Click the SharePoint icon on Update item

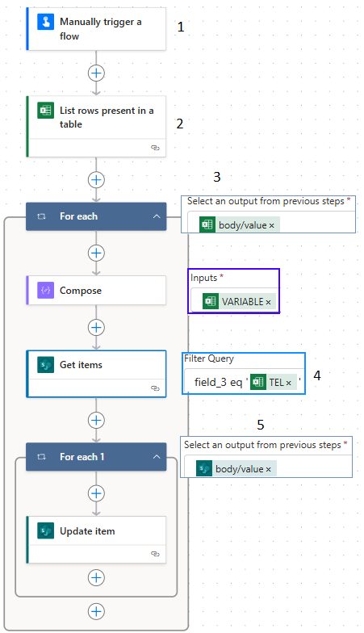[45, 531]
